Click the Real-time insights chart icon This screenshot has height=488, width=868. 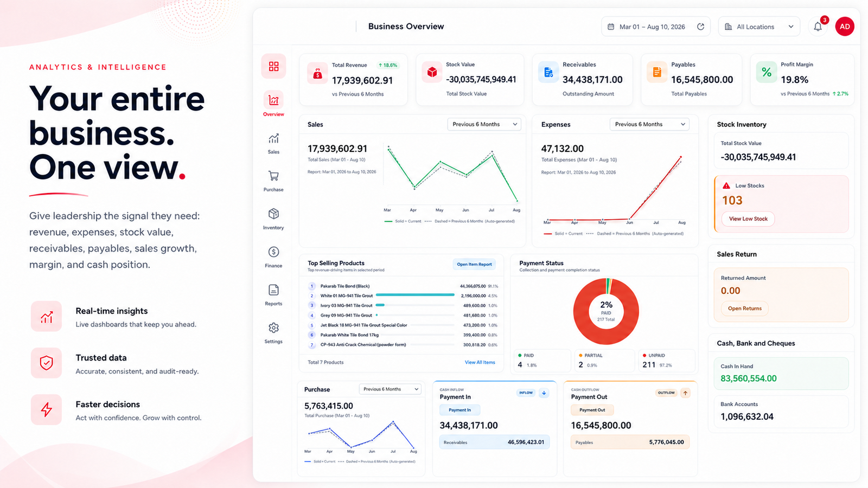click(x=47, y=317)
